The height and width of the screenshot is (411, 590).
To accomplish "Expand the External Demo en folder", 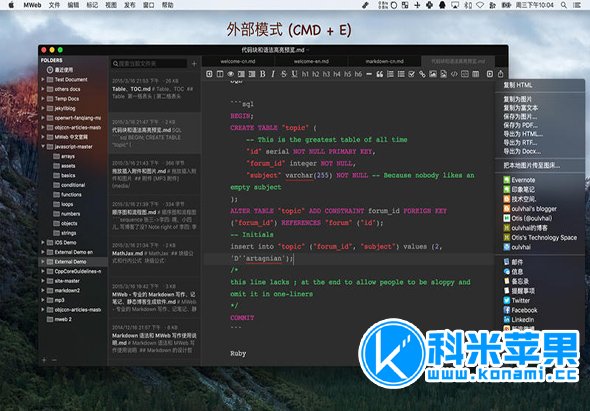I will (43, 252).
